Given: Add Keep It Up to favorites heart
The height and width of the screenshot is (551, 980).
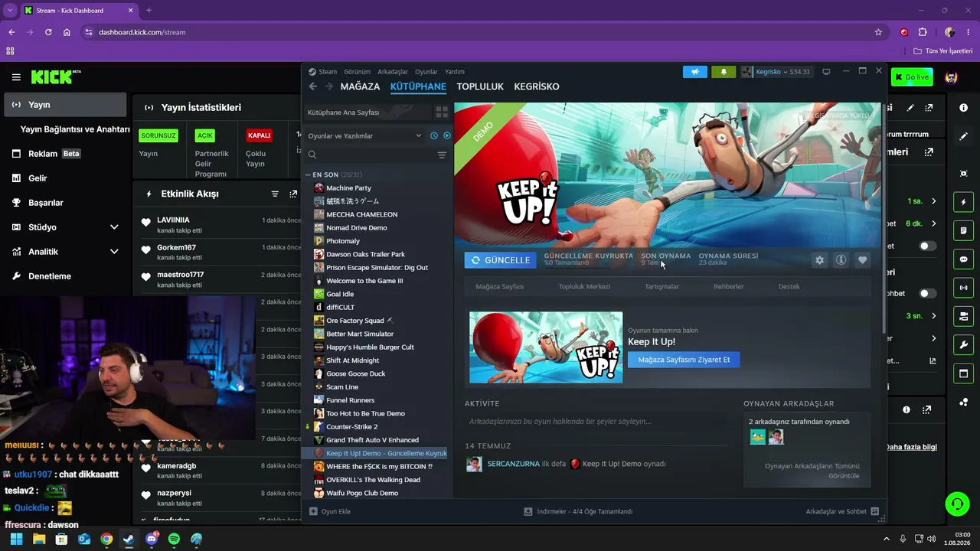Looking at the screenshot, I should (862, 260).
